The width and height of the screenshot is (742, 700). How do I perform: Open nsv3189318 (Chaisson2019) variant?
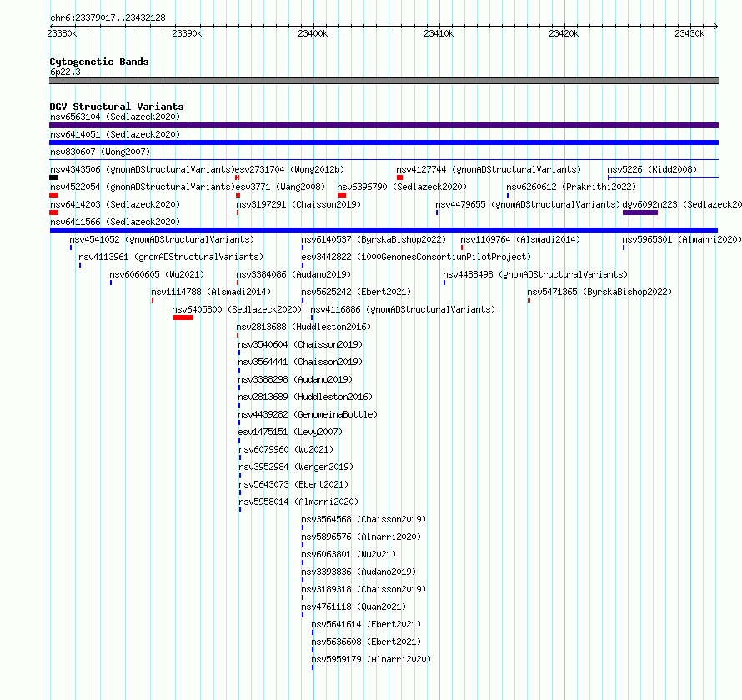click(363, 589)
